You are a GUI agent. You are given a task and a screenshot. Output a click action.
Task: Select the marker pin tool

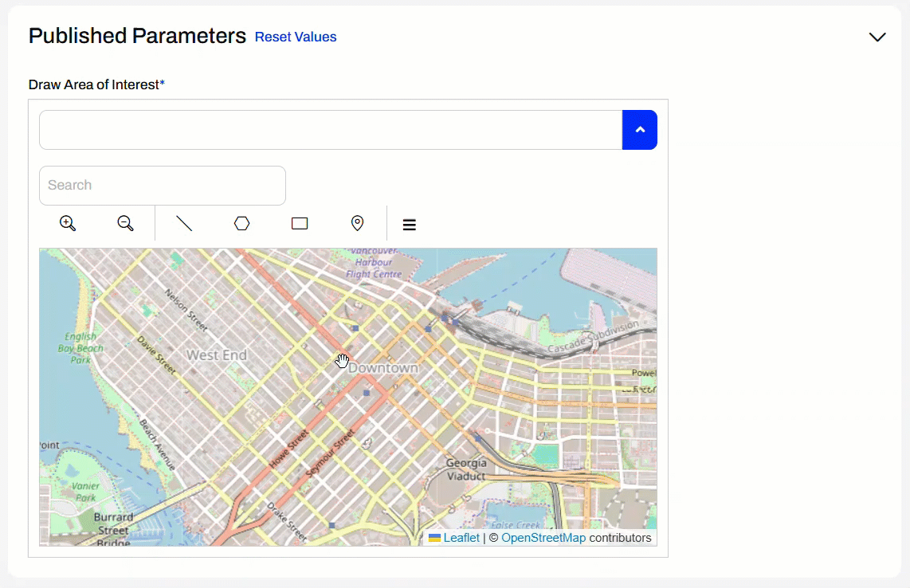point(357,224)
